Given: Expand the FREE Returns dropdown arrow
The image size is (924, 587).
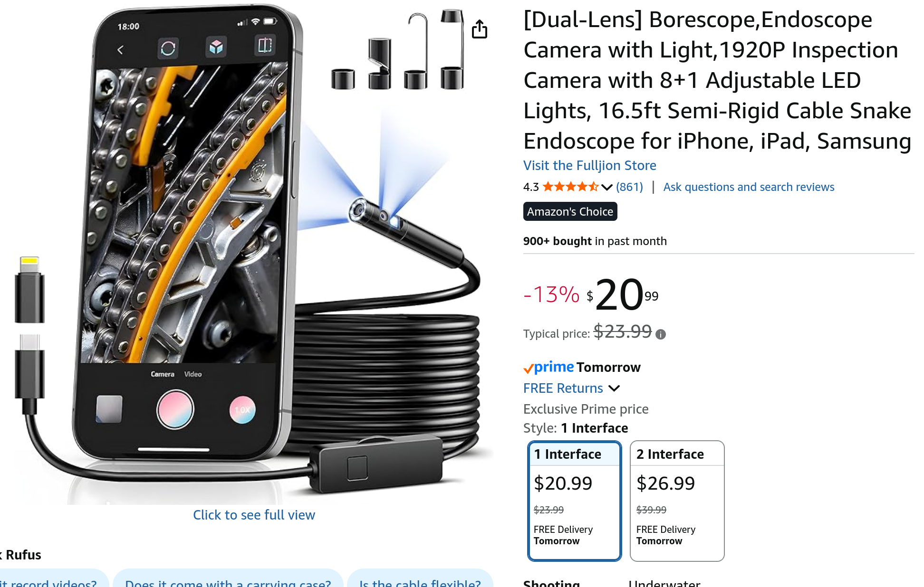Looking at the screenshot, I should coord(614,388).
